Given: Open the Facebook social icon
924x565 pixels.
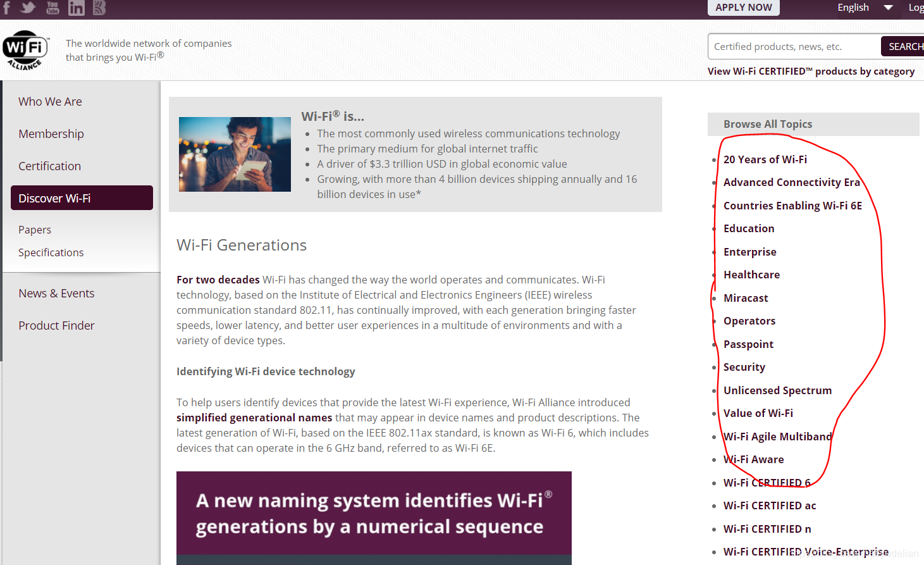Looking at the screenshot, I should 7,8.
